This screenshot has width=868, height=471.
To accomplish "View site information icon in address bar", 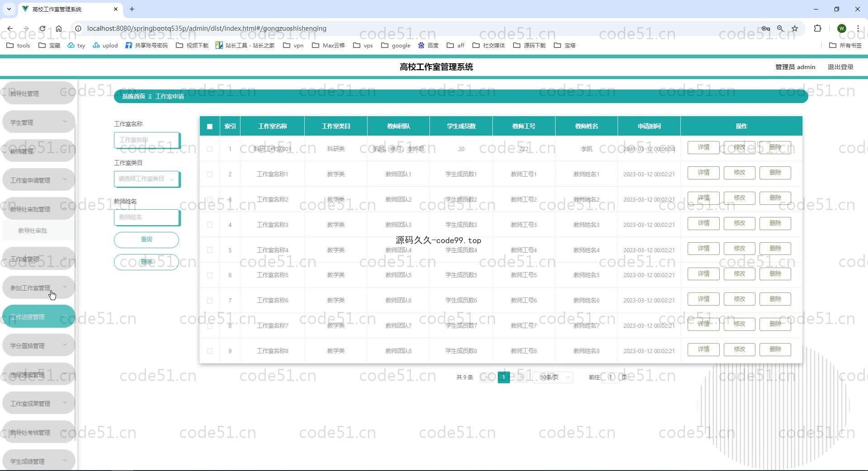I will coord(78,28).
